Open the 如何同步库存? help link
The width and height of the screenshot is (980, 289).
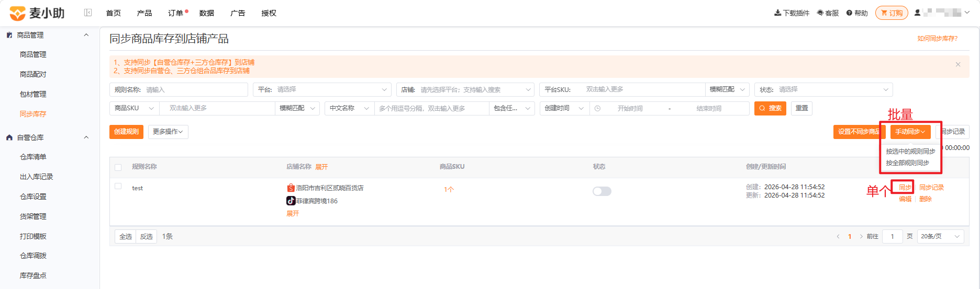[x=937, y=39]
